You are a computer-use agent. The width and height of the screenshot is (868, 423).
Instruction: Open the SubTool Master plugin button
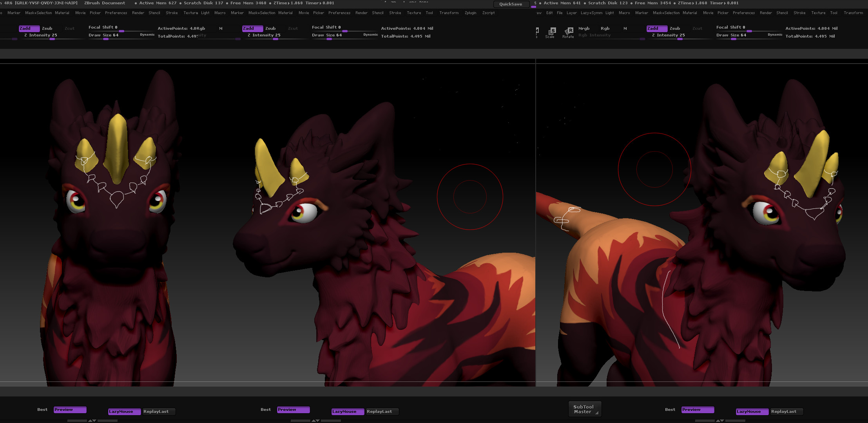[x=585, y=409]
